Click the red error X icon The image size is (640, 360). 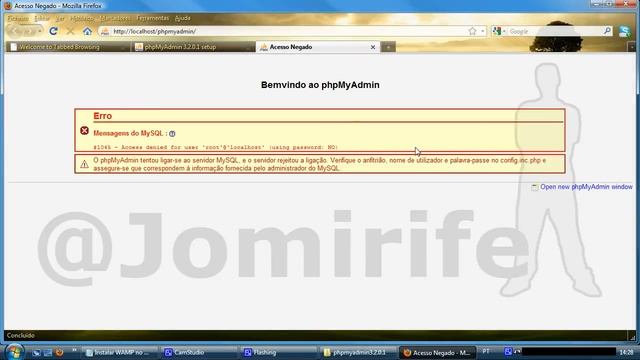[x=84, y=131]
